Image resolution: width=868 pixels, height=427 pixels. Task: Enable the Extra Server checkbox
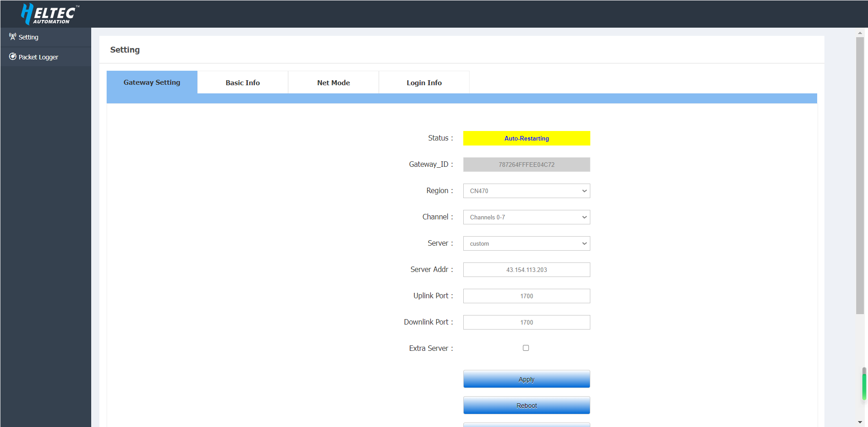[x=526, y=348]
